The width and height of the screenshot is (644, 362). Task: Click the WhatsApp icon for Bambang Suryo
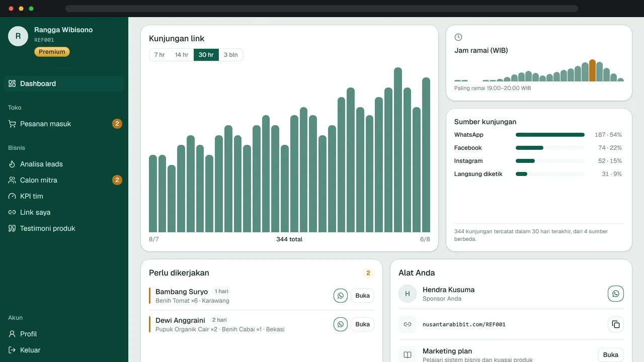341,296
